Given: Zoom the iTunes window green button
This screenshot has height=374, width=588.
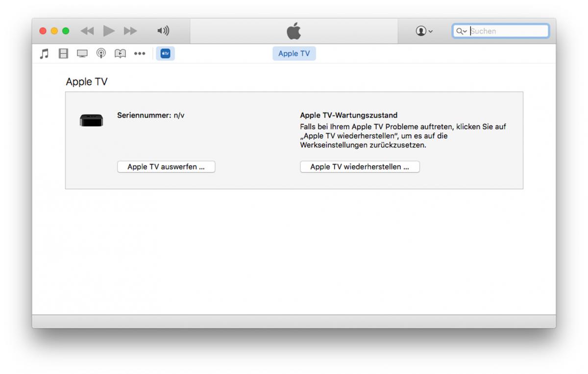Looking at the screenshot, I should pos(66,31).
